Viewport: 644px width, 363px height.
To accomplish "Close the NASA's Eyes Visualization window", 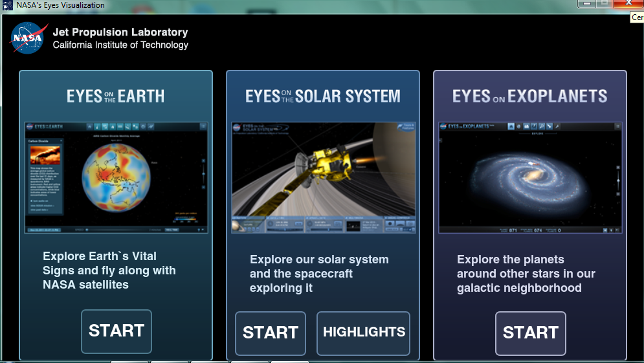I will click(628, 3).
